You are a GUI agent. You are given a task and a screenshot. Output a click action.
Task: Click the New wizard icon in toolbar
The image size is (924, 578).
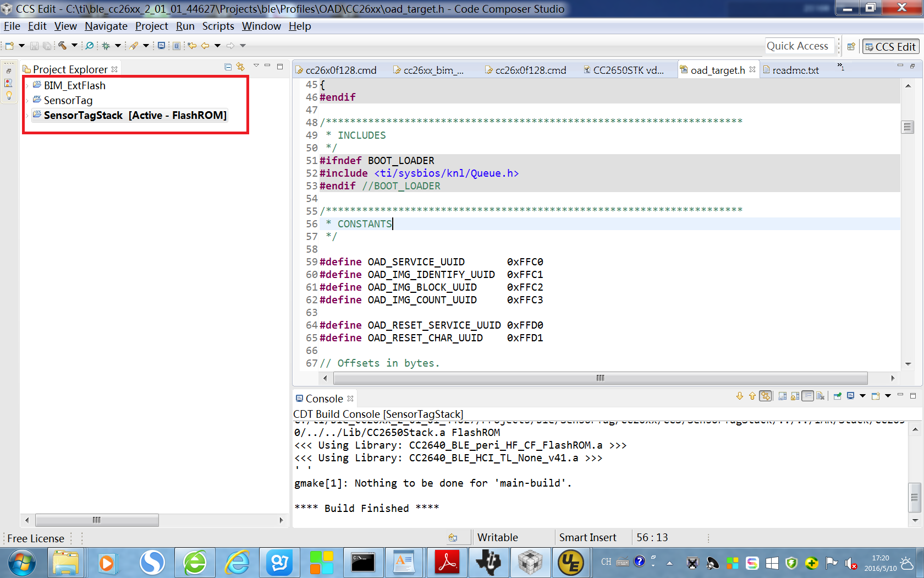(9, 46)
